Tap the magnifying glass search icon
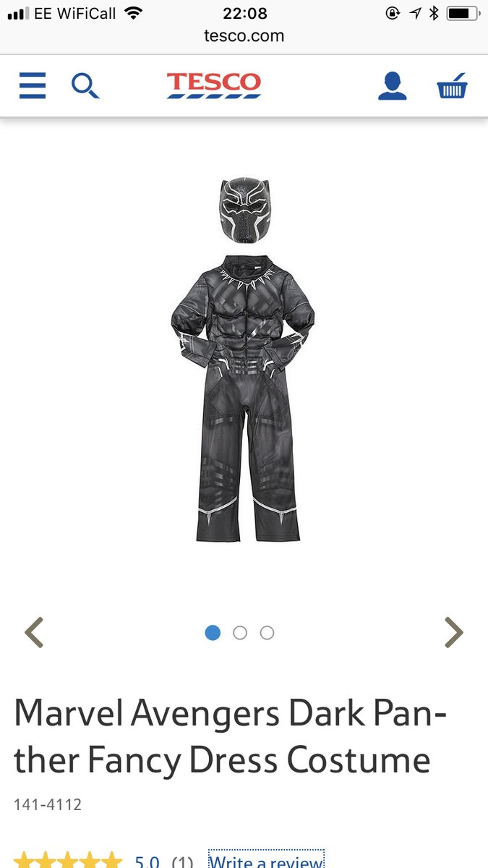Screen dimensions: 488x868 point(85,86)
